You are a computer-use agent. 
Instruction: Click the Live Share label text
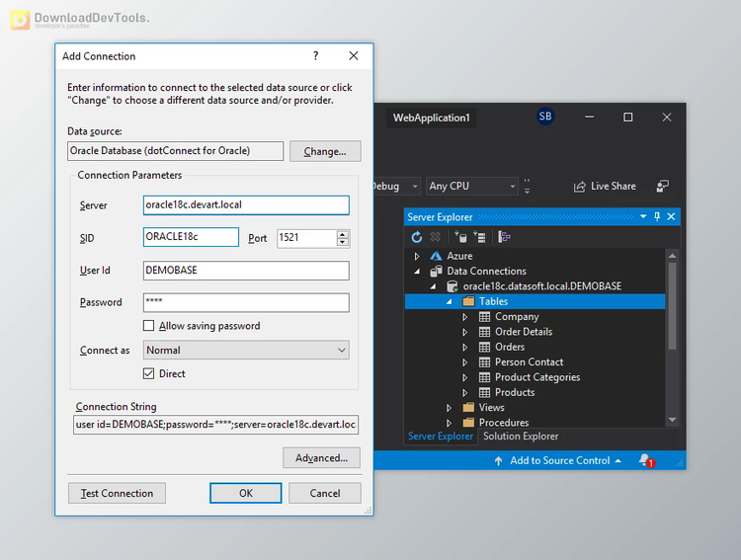tap(614, 187)
